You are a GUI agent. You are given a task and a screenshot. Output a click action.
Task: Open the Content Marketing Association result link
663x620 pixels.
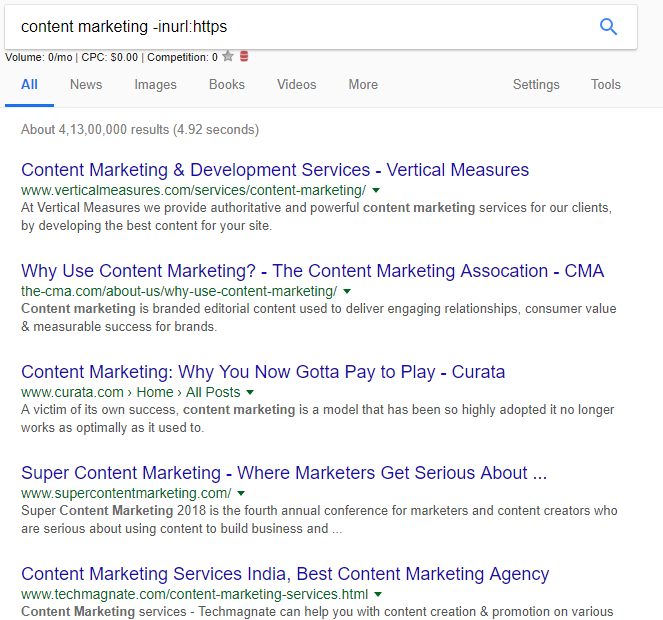click(312, 271)
